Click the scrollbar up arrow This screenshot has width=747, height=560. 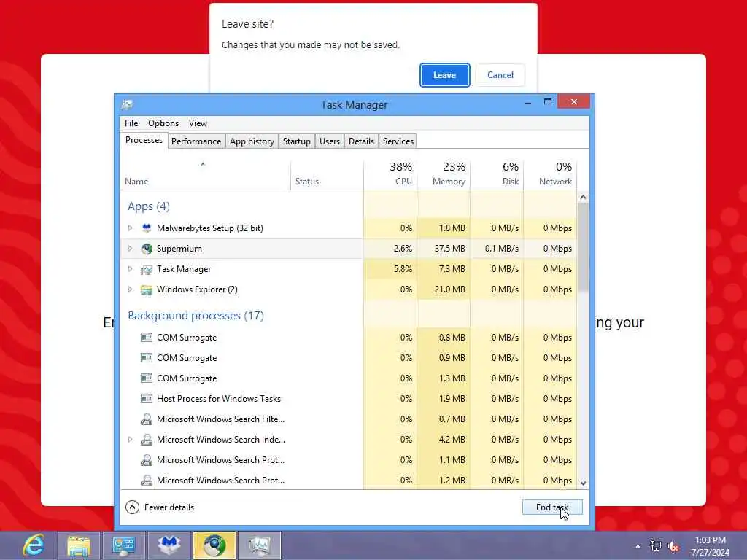[583, 197]
